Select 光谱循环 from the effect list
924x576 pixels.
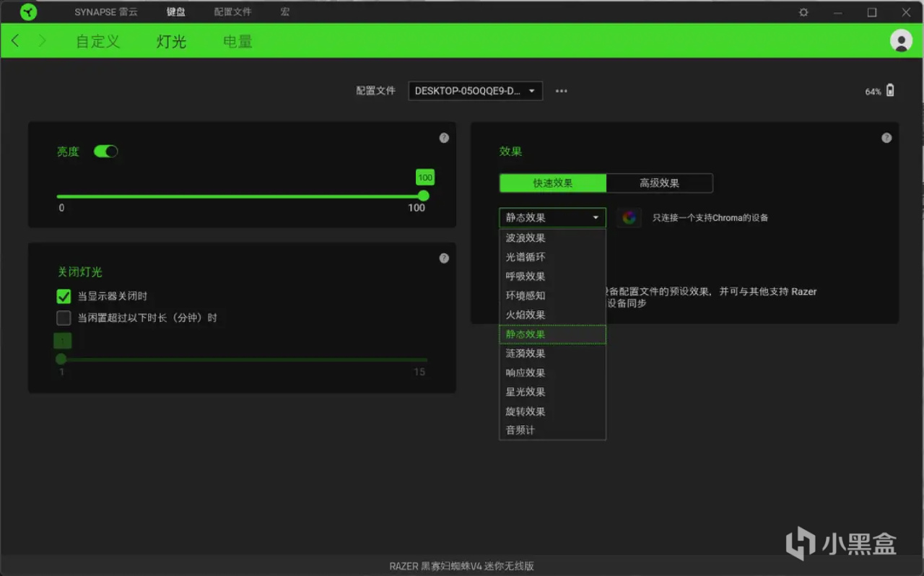pos(552,257)
